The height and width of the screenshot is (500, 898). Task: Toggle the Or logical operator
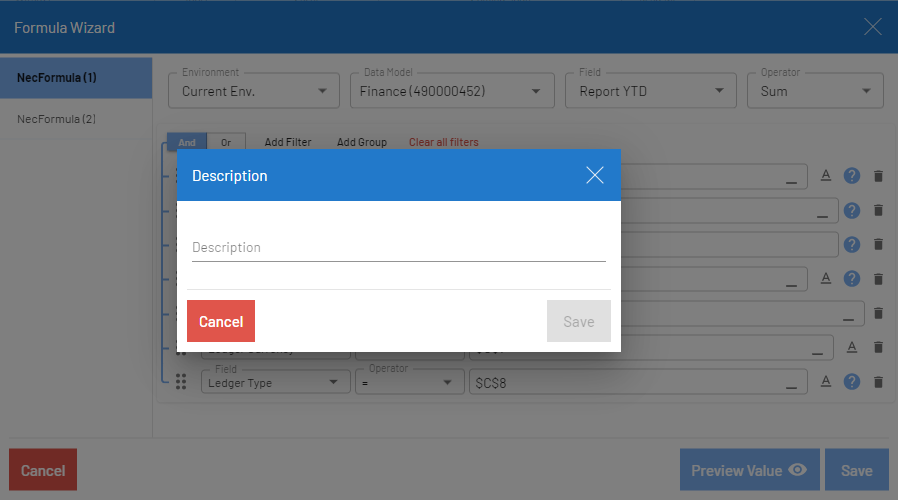[x=226, y=142]
